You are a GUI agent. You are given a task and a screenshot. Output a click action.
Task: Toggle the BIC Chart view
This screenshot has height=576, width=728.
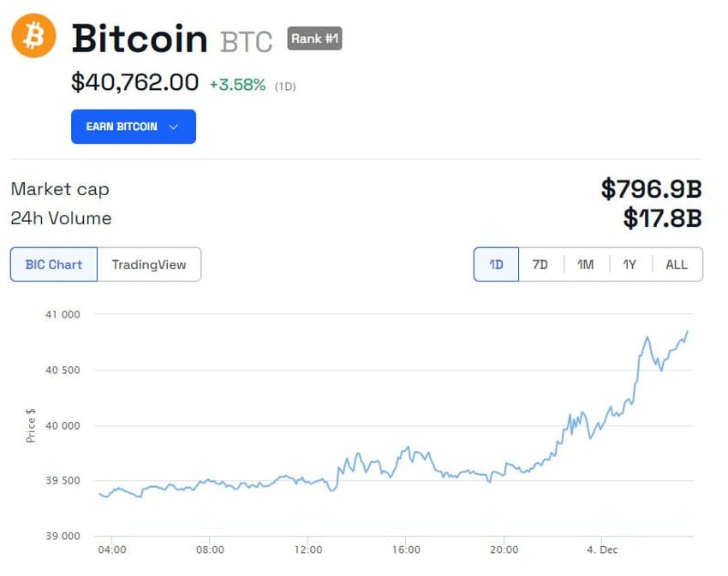click(x=53, y=264)
